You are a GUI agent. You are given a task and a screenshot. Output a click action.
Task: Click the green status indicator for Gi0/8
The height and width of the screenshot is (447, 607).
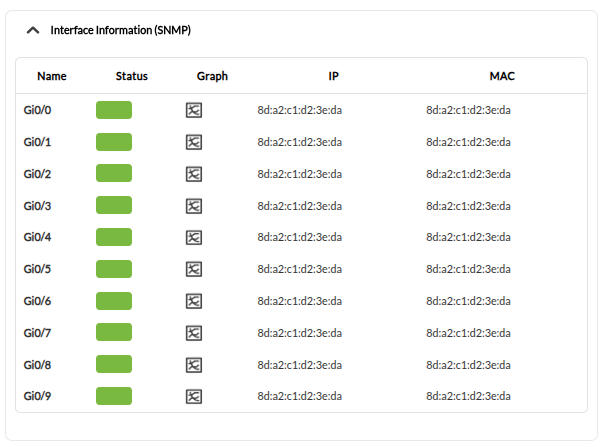[x=114, y=364]
